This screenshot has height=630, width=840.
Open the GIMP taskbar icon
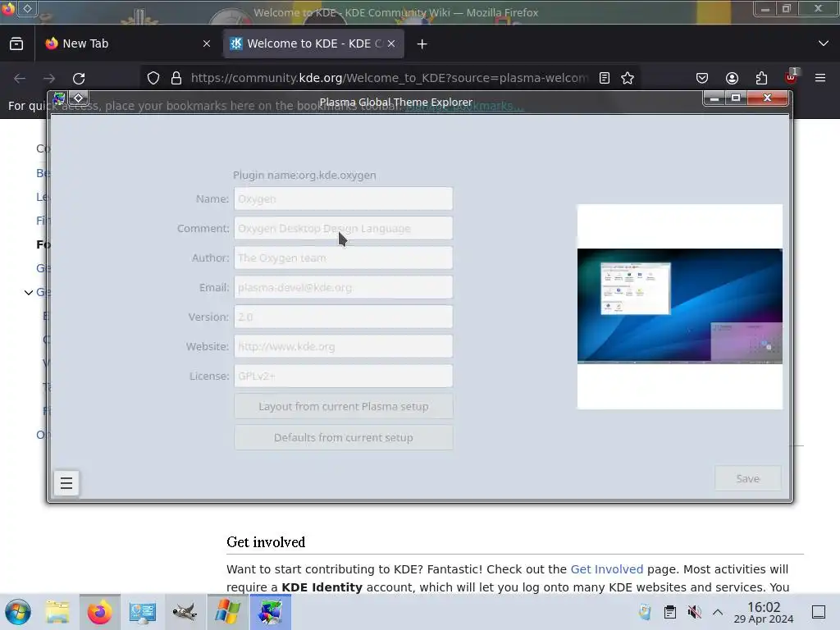pos(185,612)
